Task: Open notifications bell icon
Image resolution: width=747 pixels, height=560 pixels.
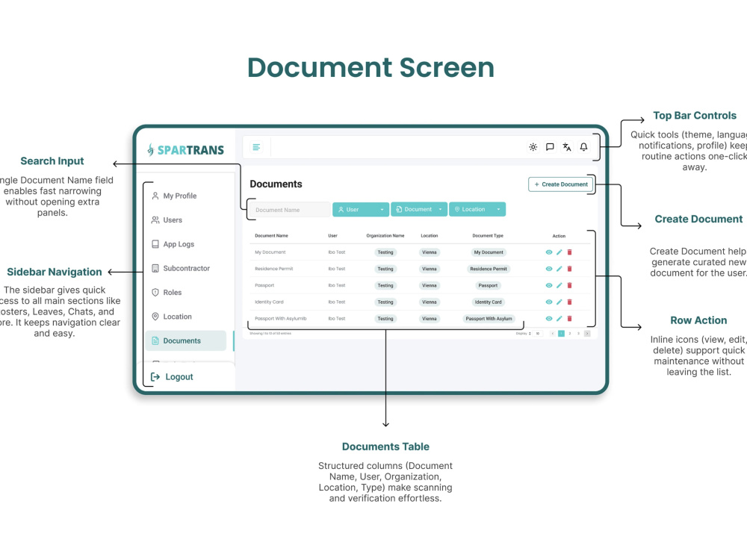Action: tap(583, 147)
